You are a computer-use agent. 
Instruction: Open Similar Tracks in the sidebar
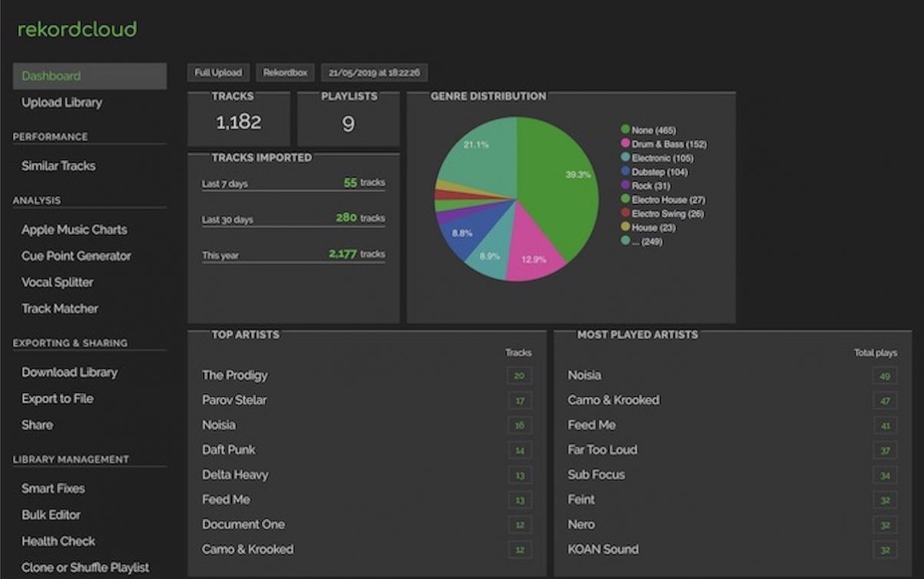[58, 166]
